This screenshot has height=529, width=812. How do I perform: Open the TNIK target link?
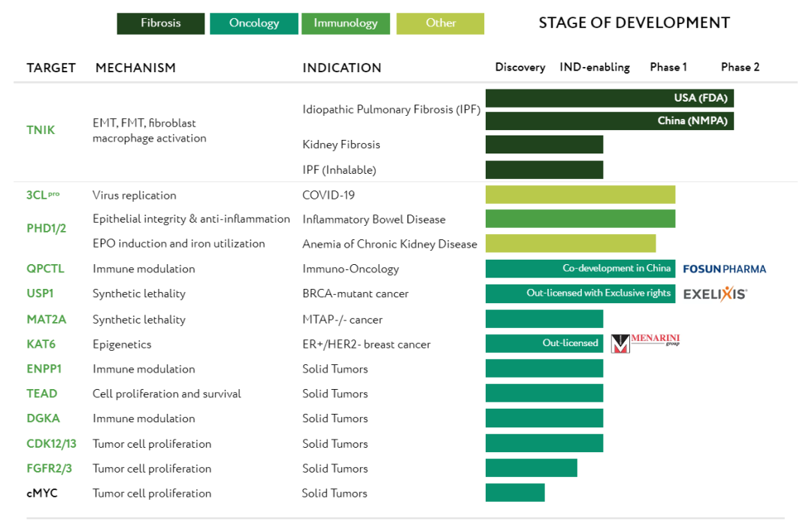41,130
